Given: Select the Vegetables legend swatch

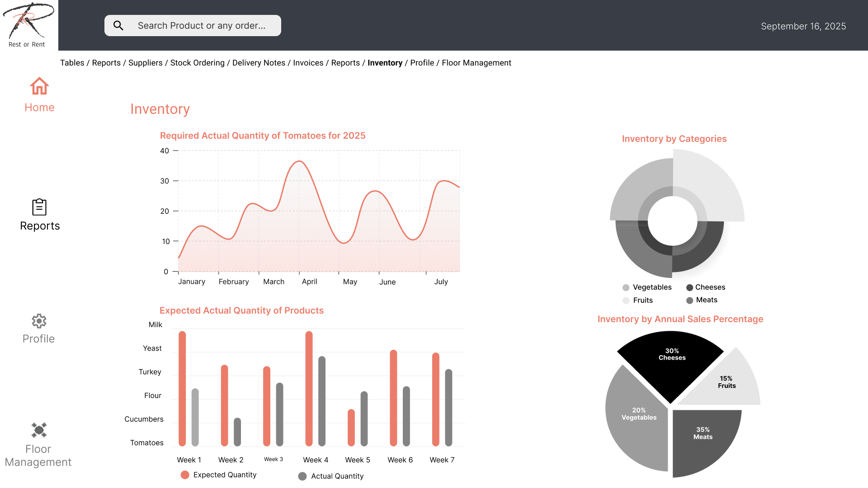Looking at the screenshot, I should 626,288.
